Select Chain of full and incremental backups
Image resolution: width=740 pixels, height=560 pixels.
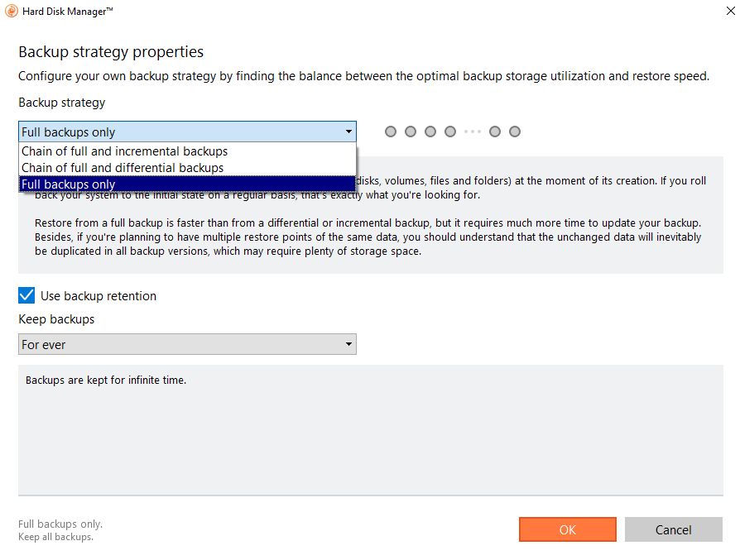click(x=125, y=151)
